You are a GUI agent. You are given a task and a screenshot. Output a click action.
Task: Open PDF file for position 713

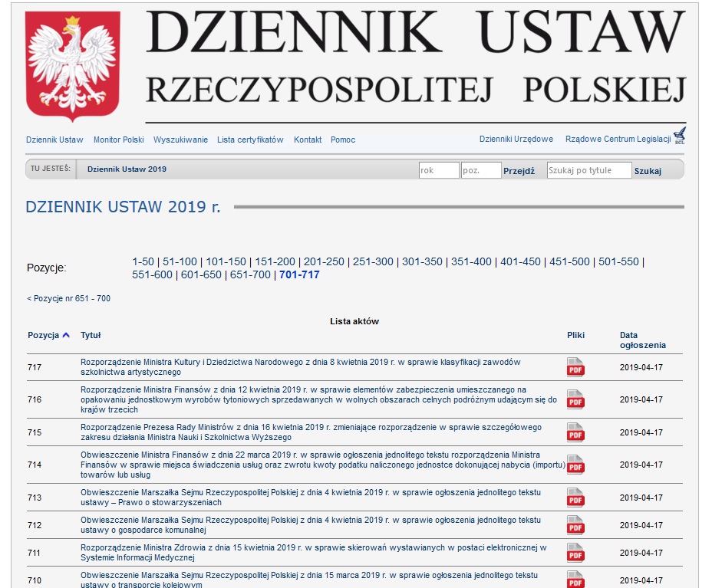[575, 498]
